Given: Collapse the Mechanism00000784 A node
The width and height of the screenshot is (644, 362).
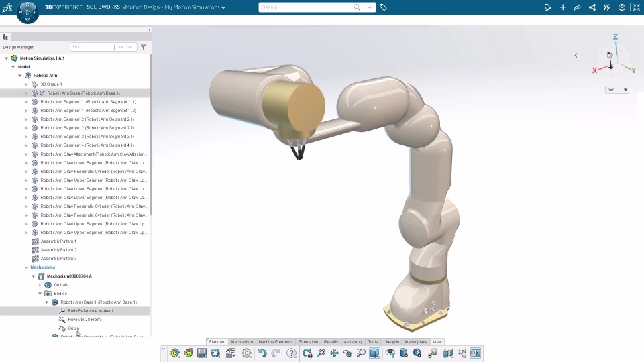Looking at the screenshot, I should point(34,276).
